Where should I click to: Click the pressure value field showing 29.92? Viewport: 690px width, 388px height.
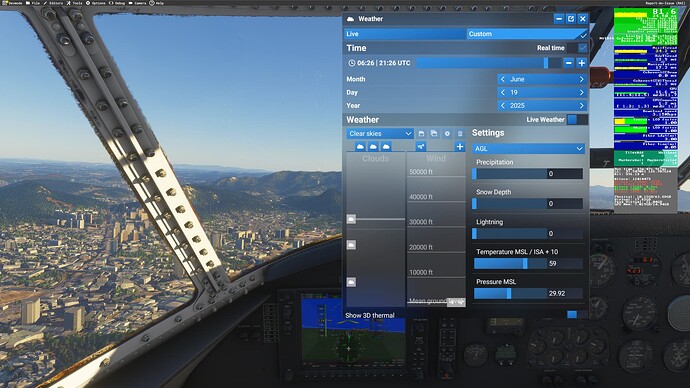[565, 293]
